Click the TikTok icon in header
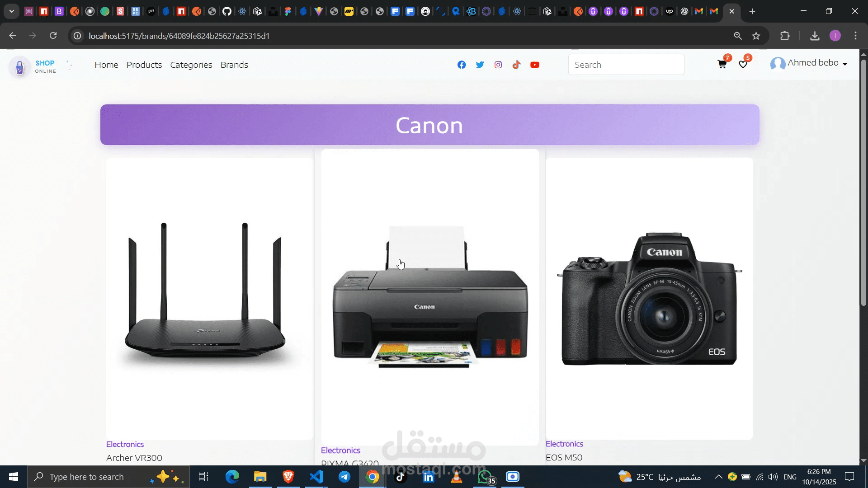This screenshot has height=488, width=868. click(516, 65)
